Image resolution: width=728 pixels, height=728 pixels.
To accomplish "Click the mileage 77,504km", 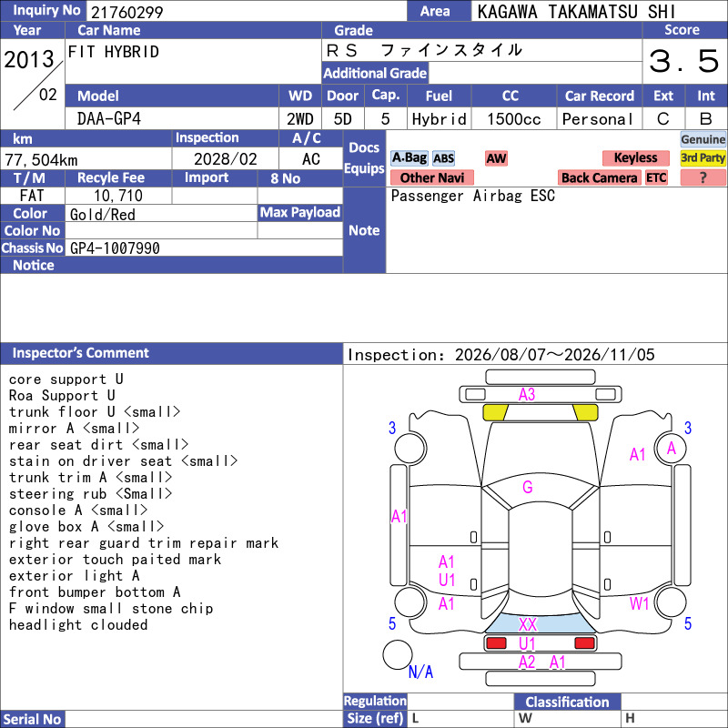I will pos(41,160).
